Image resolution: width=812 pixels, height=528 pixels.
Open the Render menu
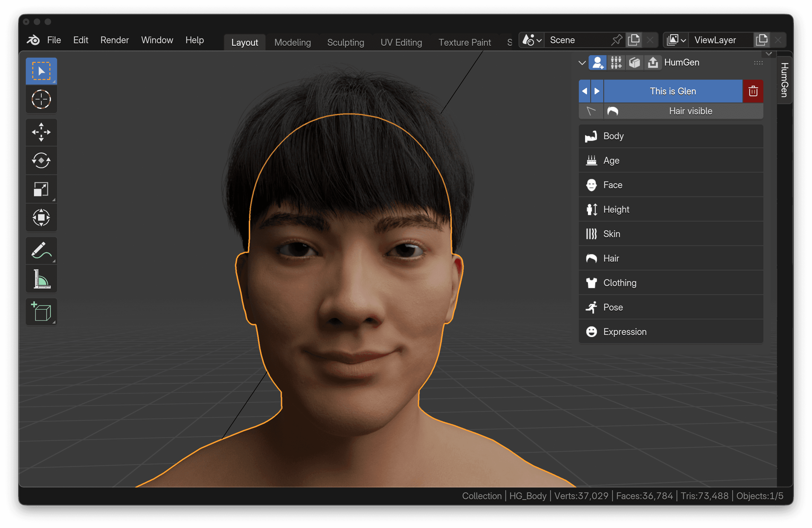pos(114,40)
